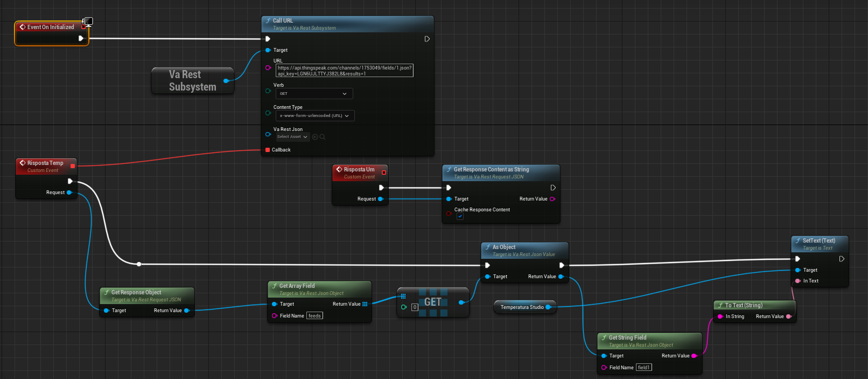Click the Call URL execution output pin
The height and width of the screenshot is (379, 868).
point(427,39)
